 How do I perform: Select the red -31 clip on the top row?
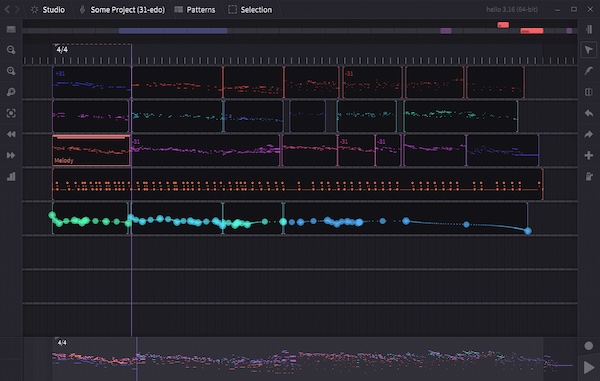372,83
